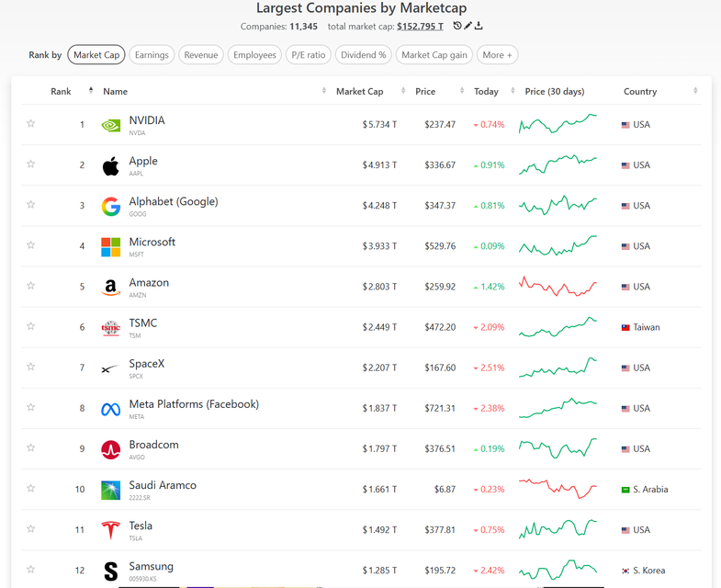Click the Broadcom red logo
Screen dimensions: 721x588
(x=111, y=449)
